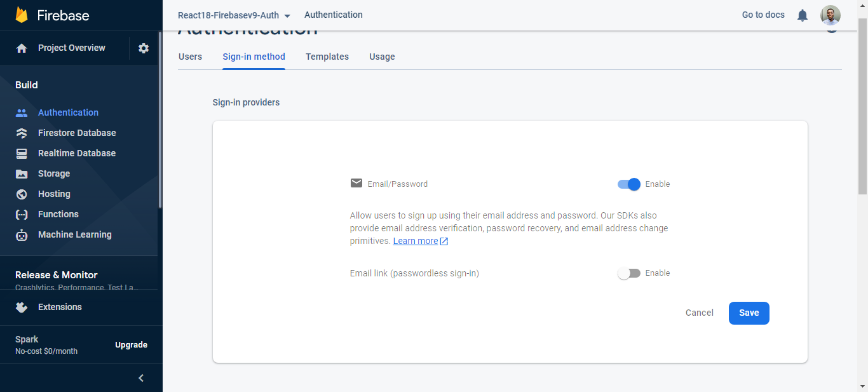Click the Storage image icon

[22, 173]
